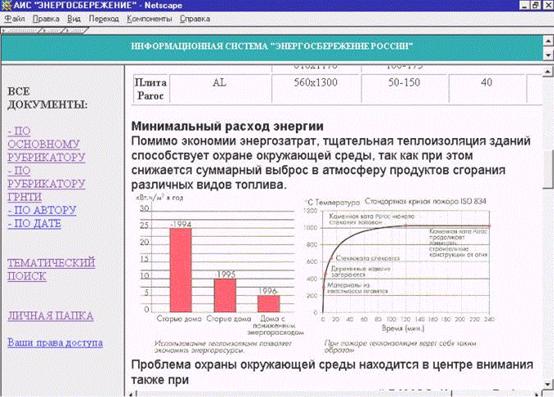This screenshot has height=397, width=554.
Task: Click content frame scroll-down arrow
Action: [548, 384]
